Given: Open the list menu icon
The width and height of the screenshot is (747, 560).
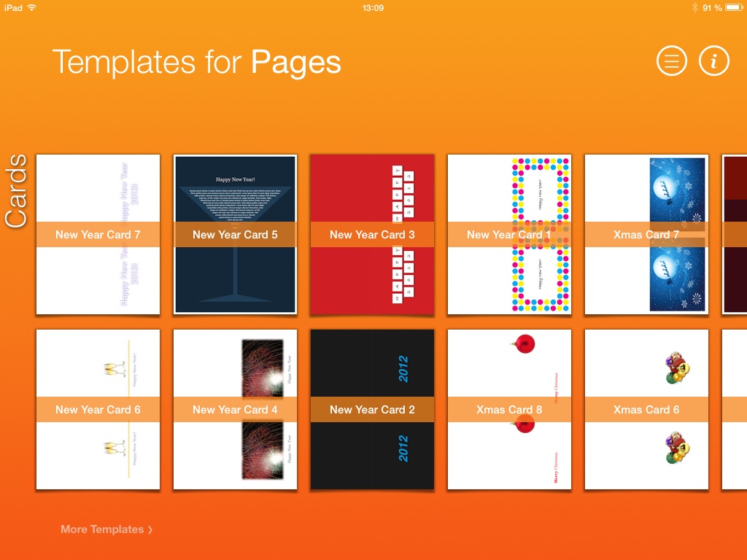Looking at the screenshot, I should coord(672,61).
